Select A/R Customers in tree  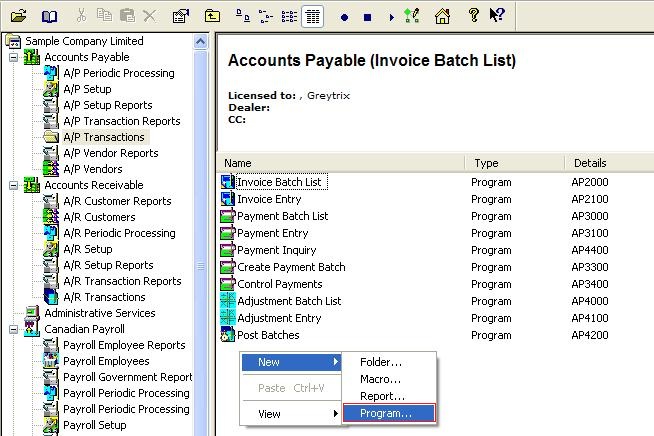(99, 217)
